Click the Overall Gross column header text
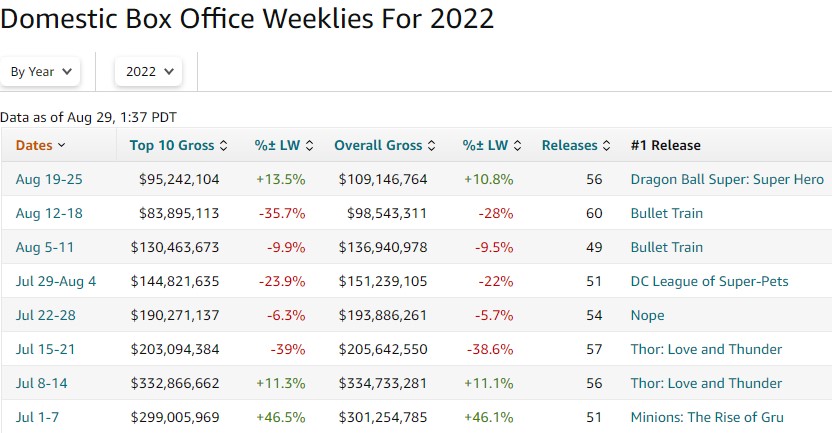Screen dimensions: 832x433 pos(378,145)
